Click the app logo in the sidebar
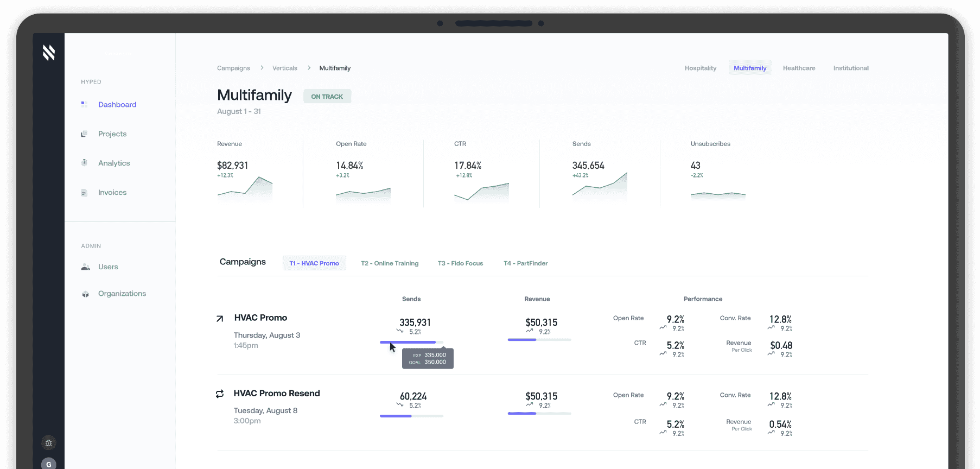 coord(49,53)
